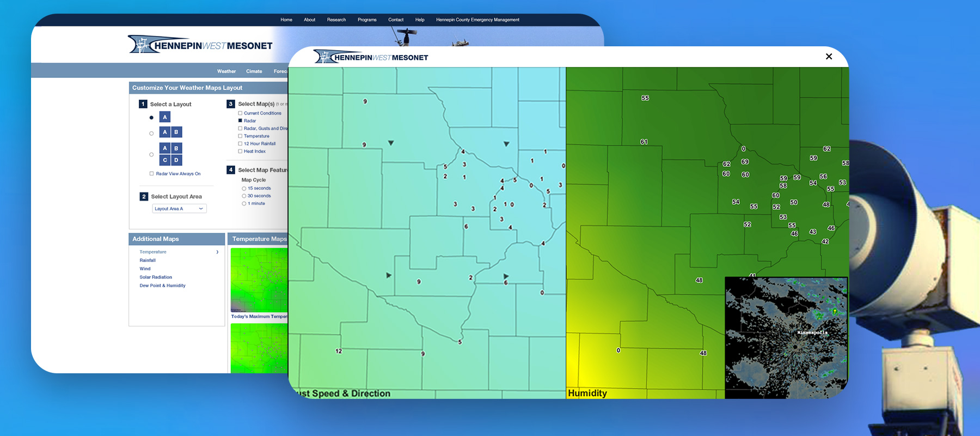This screenshot has width=980, height=436.
Task: Check the 12 Hour Rainfall option
Action: pyautogui.click(x=240, y=144)
